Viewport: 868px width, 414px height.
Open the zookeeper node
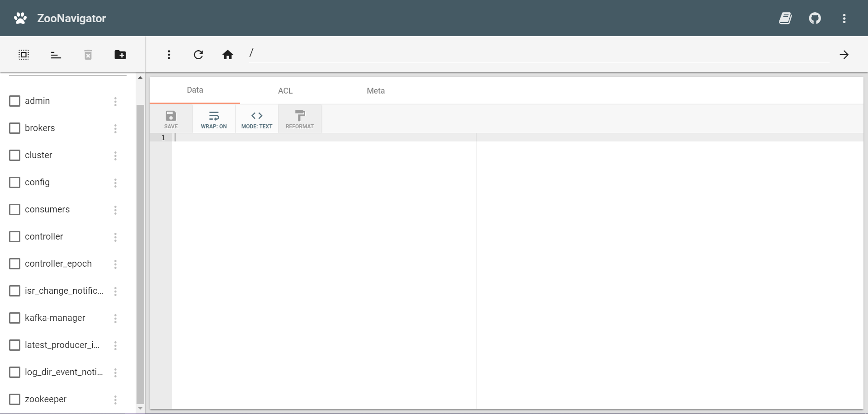(x=46, y=399)
